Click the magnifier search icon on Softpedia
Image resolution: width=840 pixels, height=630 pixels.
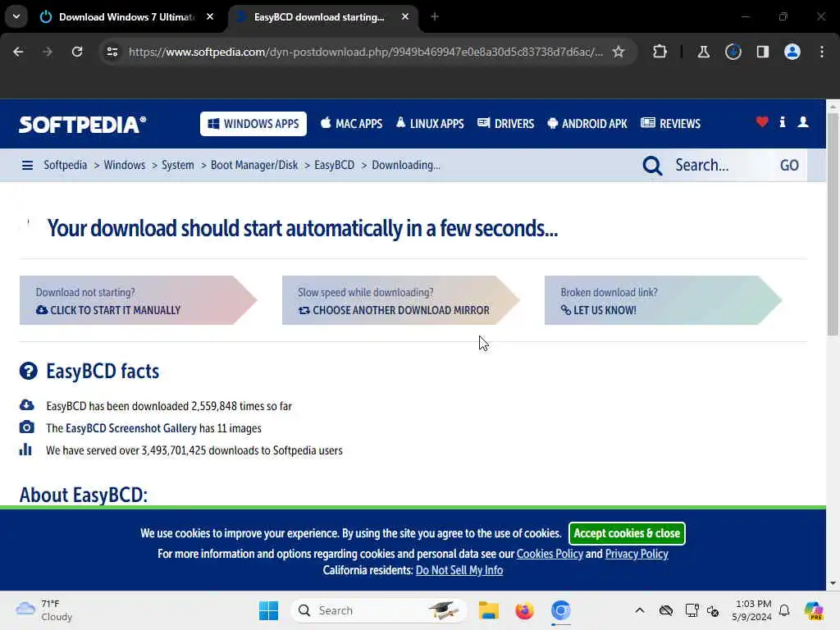pos(652,166)
